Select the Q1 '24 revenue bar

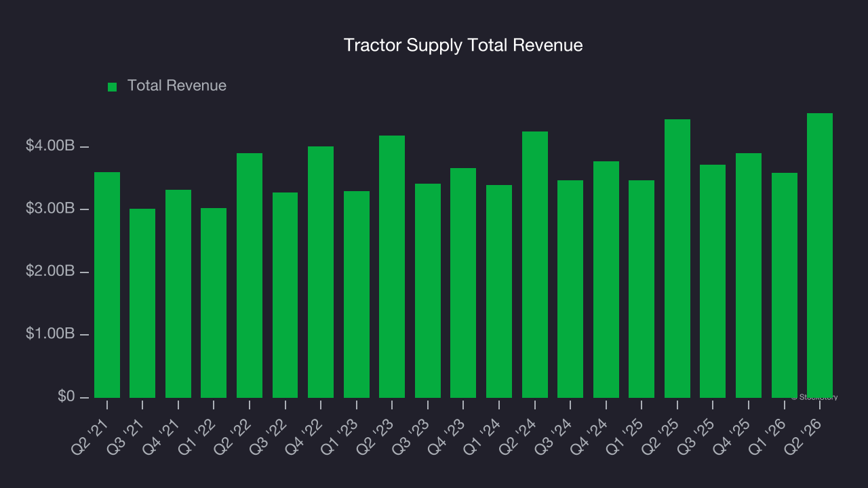point(499,291)
